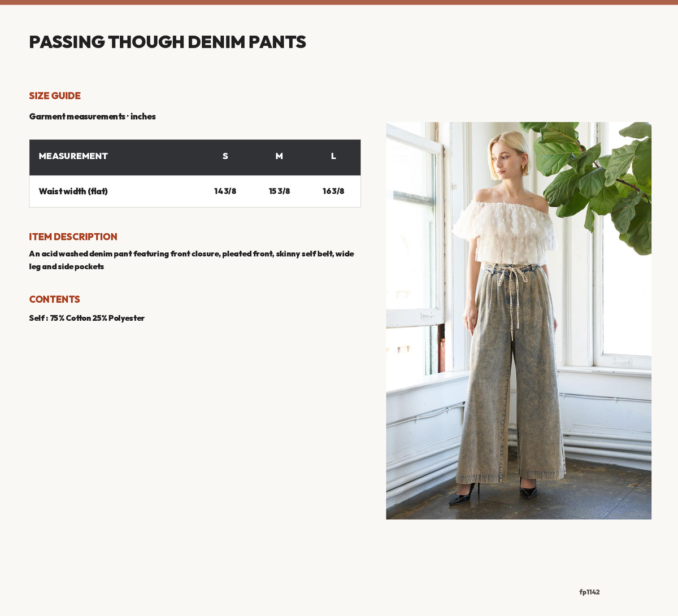Click the 16 3/8 waist value
This screenshot has width=678, height=616.
[333, 191]
